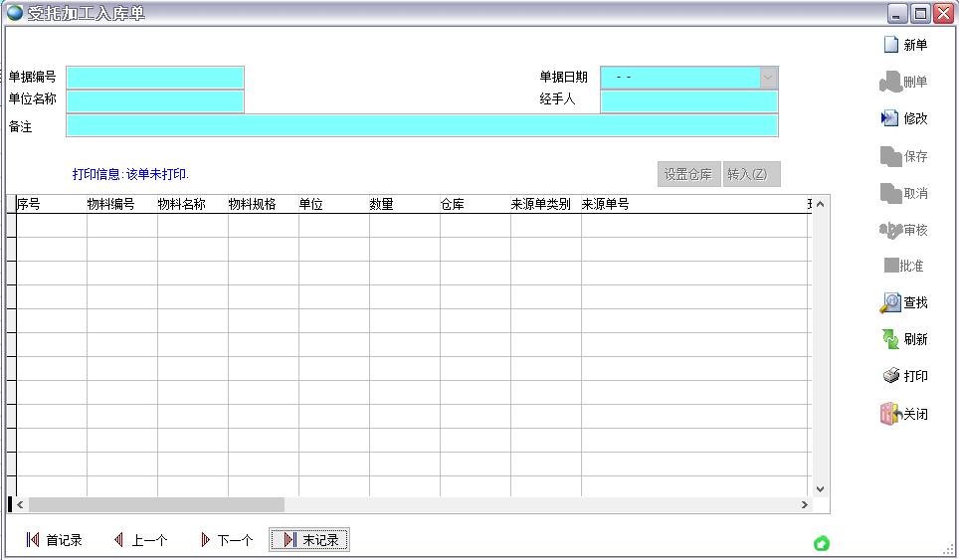The width and height of the screenshot is (959, 560).
Task: Expand the 单据日期 date dropdown
Action: (x=768, y=77)
